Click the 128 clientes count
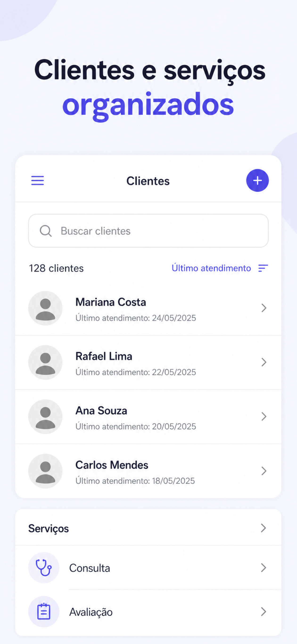 [x=56, y=268]
